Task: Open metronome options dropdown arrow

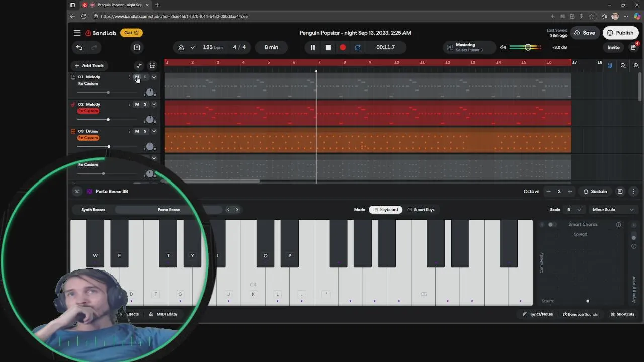Action: (192, 47)
